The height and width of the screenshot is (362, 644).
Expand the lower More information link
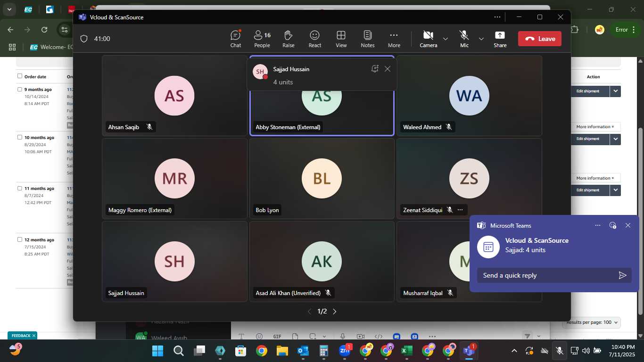[x=595, y=178]
